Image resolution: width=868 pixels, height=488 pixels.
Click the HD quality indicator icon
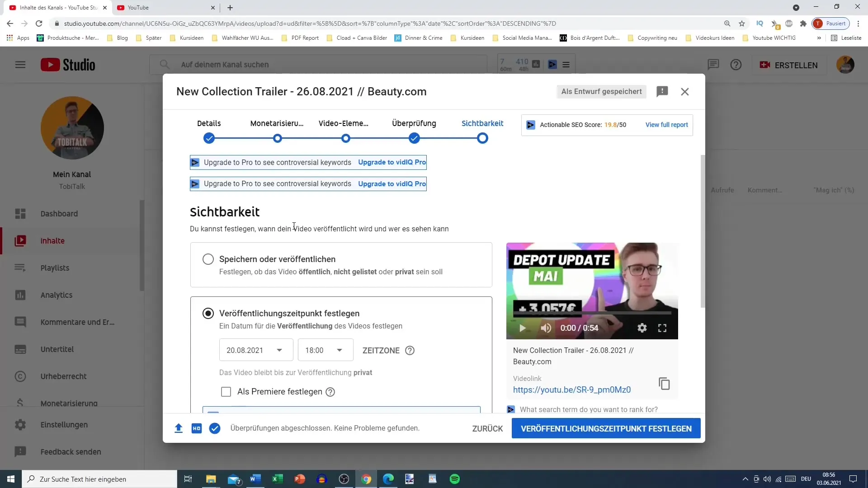click(x=196, y=428)
